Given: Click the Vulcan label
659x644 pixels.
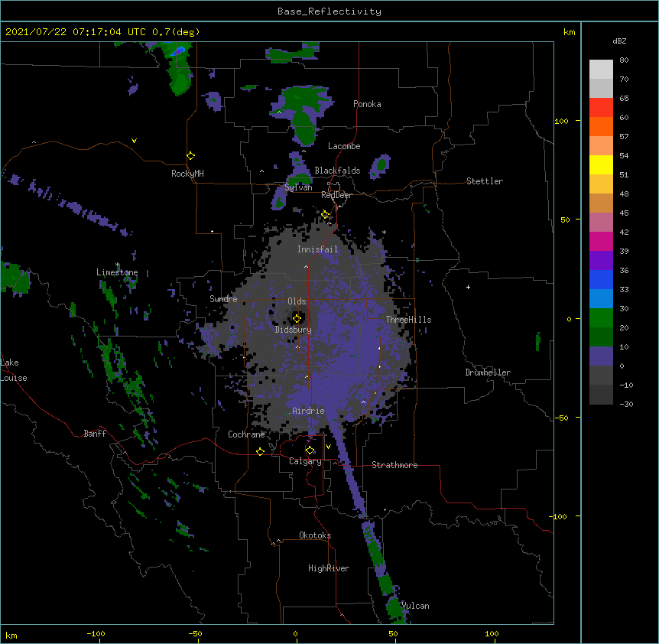Looking at the screenshot, I should tap(415, 606).
